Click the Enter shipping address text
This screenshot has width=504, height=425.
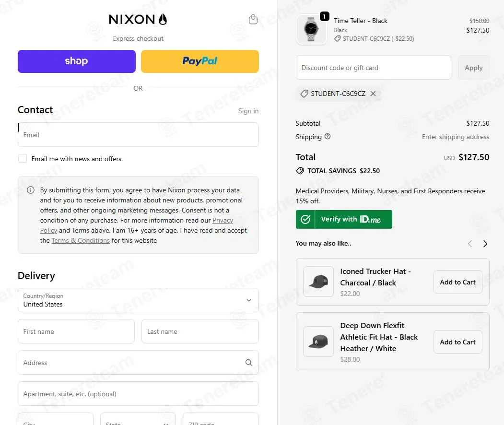456,137
